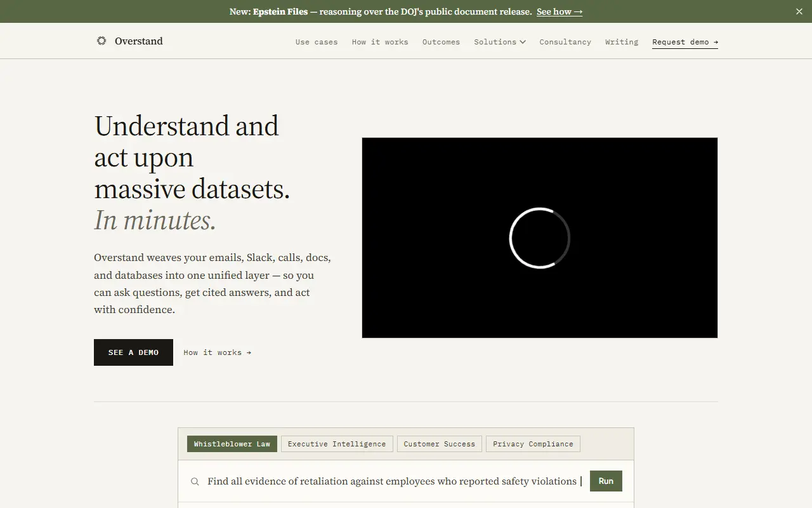This screenshot has height=508, width=812.
Task: Switch to the Customer Success tab
Action: 440,444
